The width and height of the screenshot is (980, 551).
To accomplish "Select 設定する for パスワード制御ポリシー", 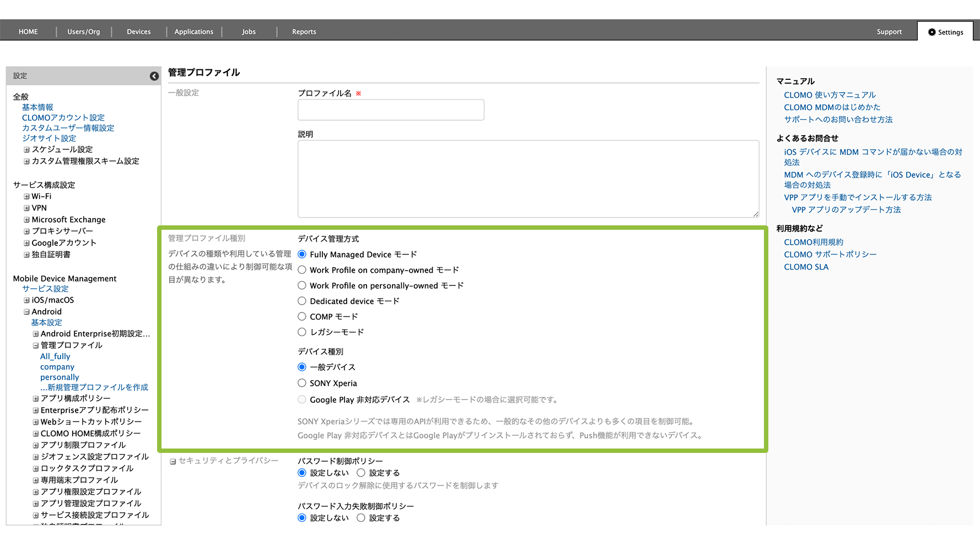I will coord(361,473).
